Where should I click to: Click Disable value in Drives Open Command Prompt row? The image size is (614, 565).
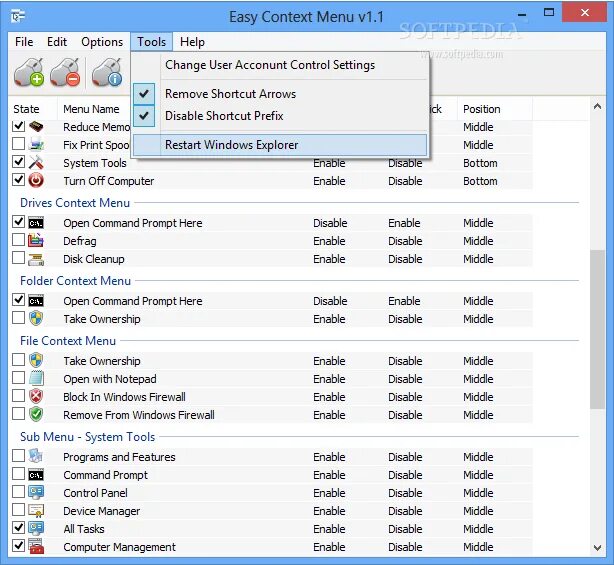pyautogui.click(x=330, y=223)
